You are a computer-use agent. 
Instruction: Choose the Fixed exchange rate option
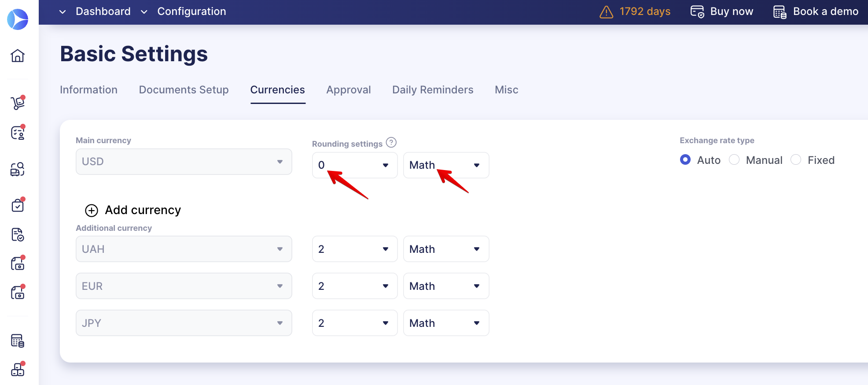click(x=796, y=159)
